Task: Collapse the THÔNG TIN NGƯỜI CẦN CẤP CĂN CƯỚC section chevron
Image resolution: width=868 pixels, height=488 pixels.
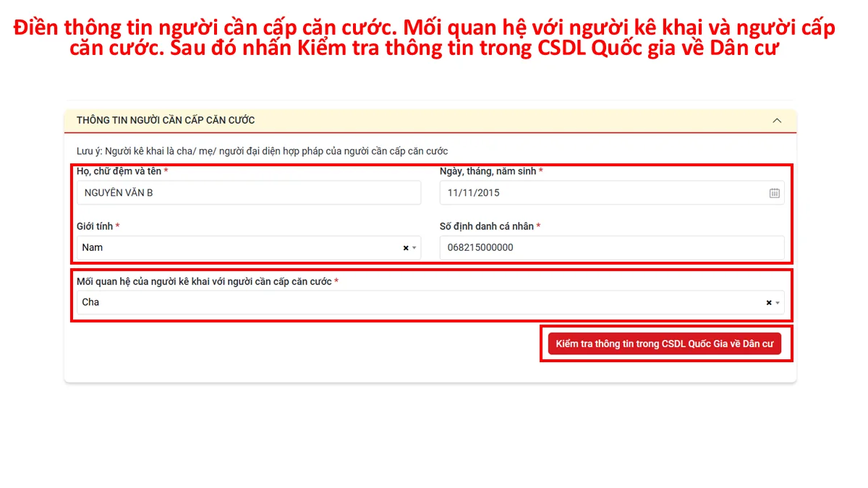Action: (x=777, y=121)
